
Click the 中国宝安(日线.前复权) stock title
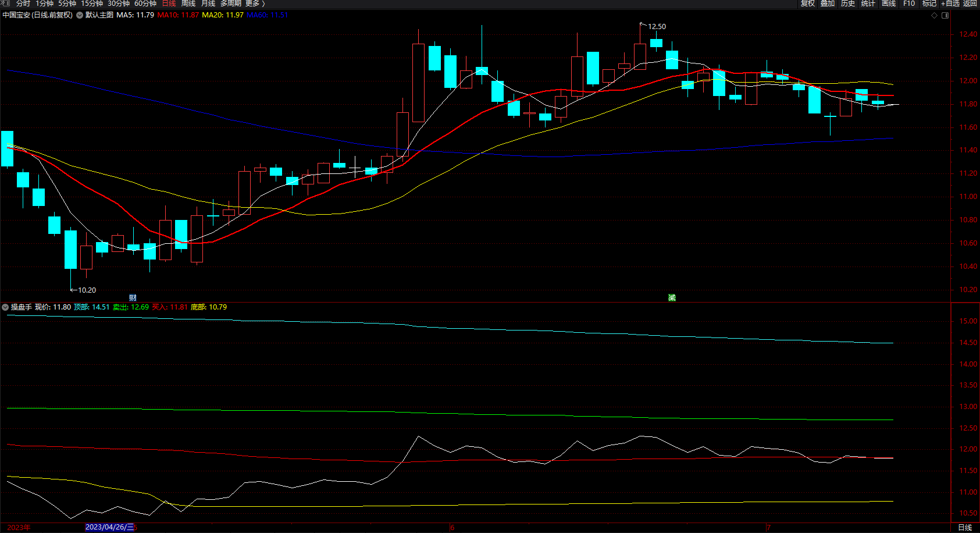click(x=38, y=15)
